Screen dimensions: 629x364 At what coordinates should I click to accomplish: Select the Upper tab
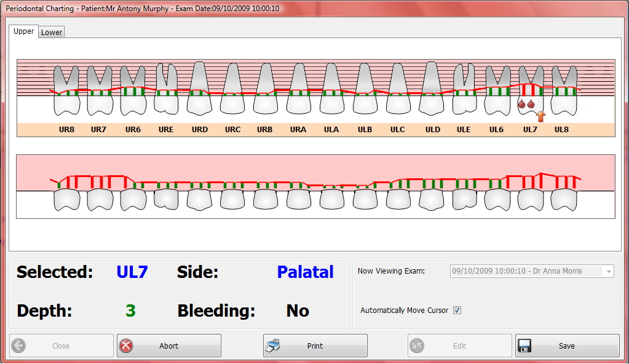23,31
